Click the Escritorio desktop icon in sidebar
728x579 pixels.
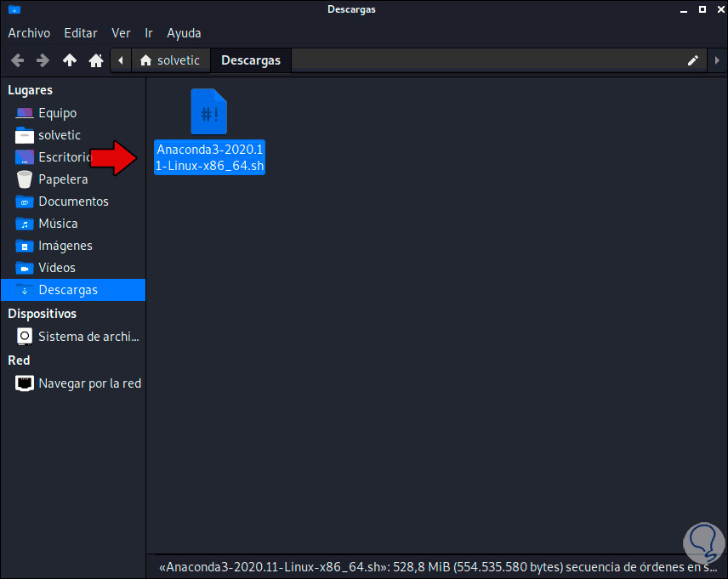pyautogui.click(x=25, y=157)
